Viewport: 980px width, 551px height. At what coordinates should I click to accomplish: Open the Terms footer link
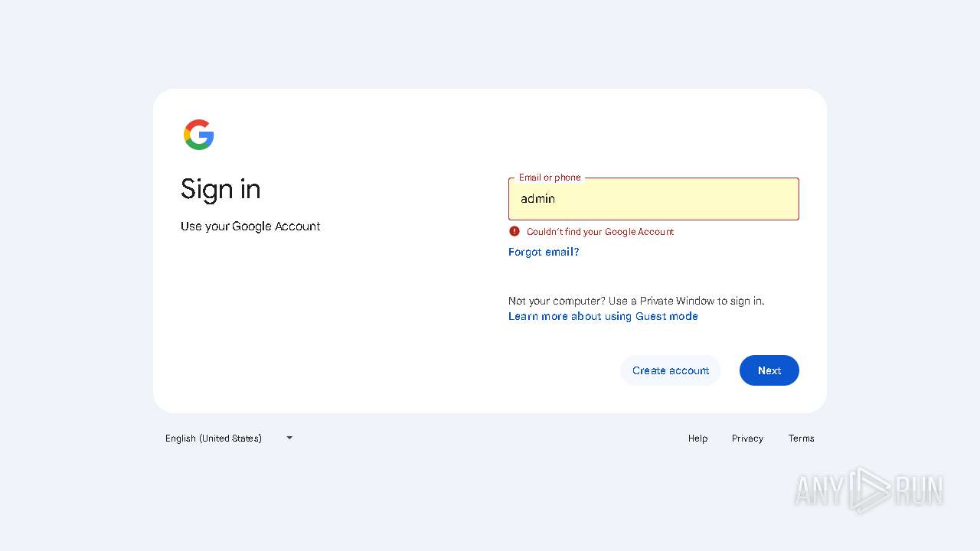coord(801,439)
